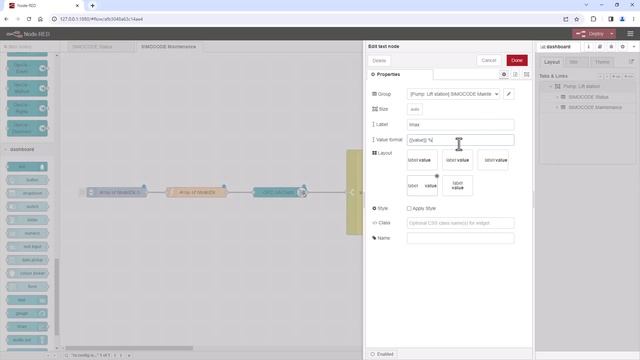This screenshot has height=360, width=640.
Task: Enable the Apply Style checkbox
Action: pyautogui.click(x=409, y=209)
